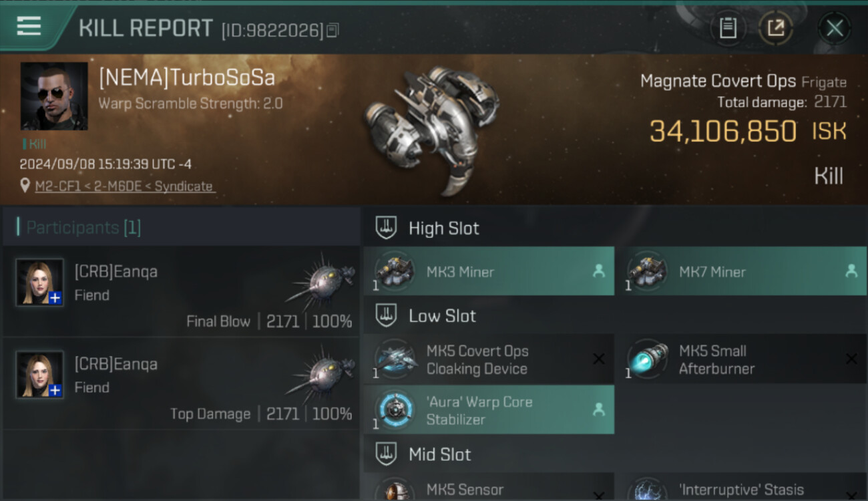Copy the kill report ID
Image resolution: width=868 pixels, height=501 pixels.
coord(333,30)
